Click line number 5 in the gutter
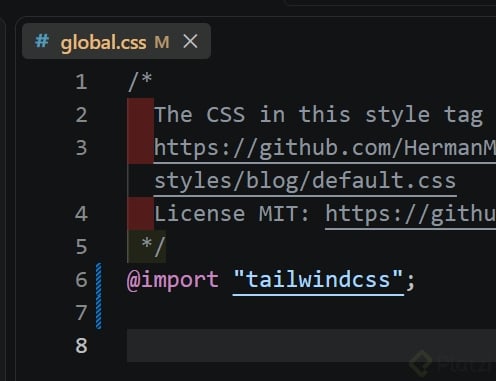The width and height of the screenshot is (496, 381). tap(81, 247)
